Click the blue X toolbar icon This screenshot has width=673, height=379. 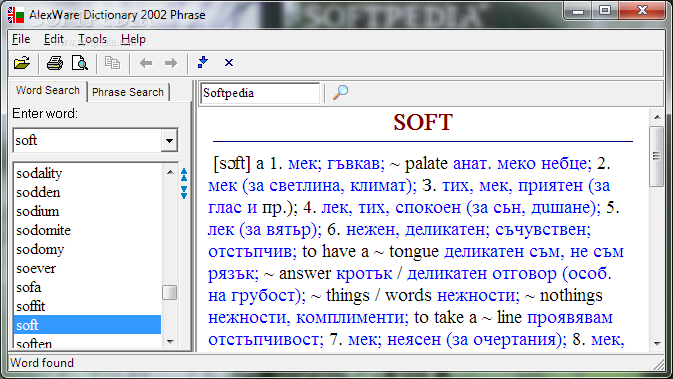click(229, 63)
